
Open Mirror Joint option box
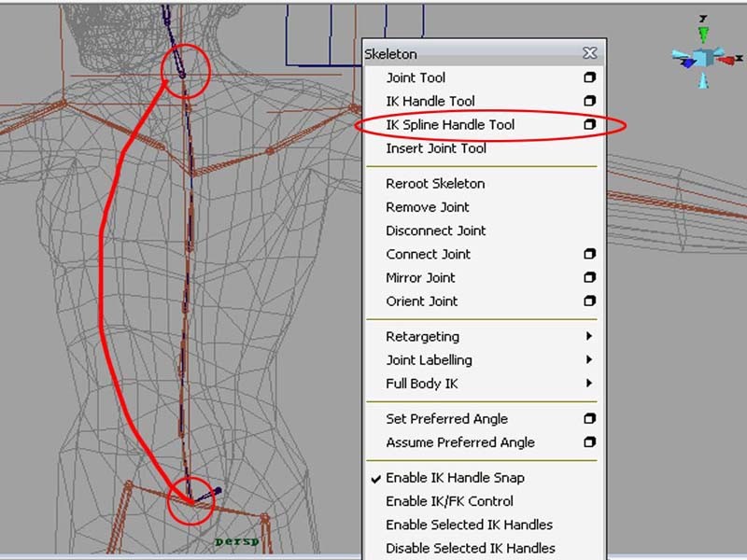(x=590, y=277)
